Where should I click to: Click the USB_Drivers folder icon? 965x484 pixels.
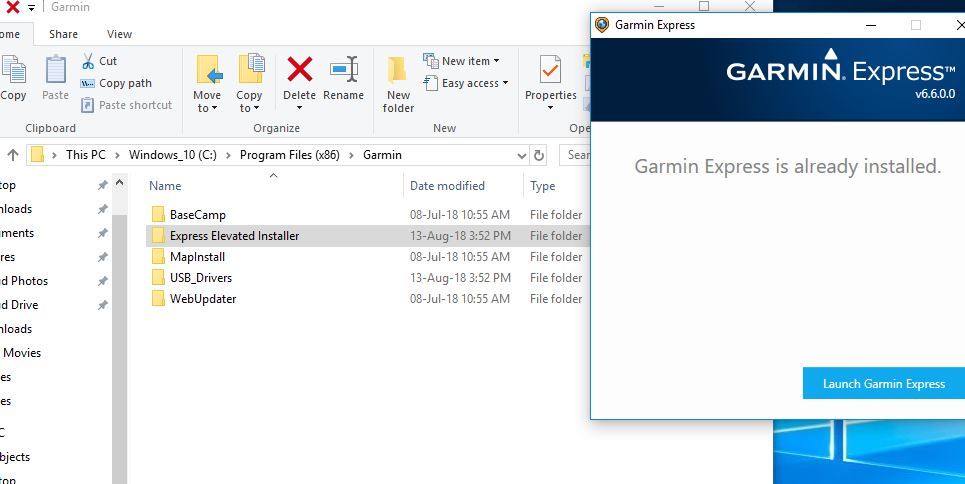coord(158,277)
